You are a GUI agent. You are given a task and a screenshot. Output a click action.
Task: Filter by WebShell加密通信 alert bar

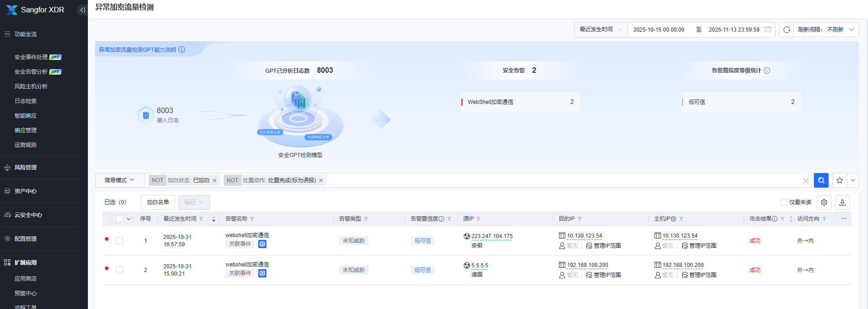pyautogui.click(x=520, y=102)
